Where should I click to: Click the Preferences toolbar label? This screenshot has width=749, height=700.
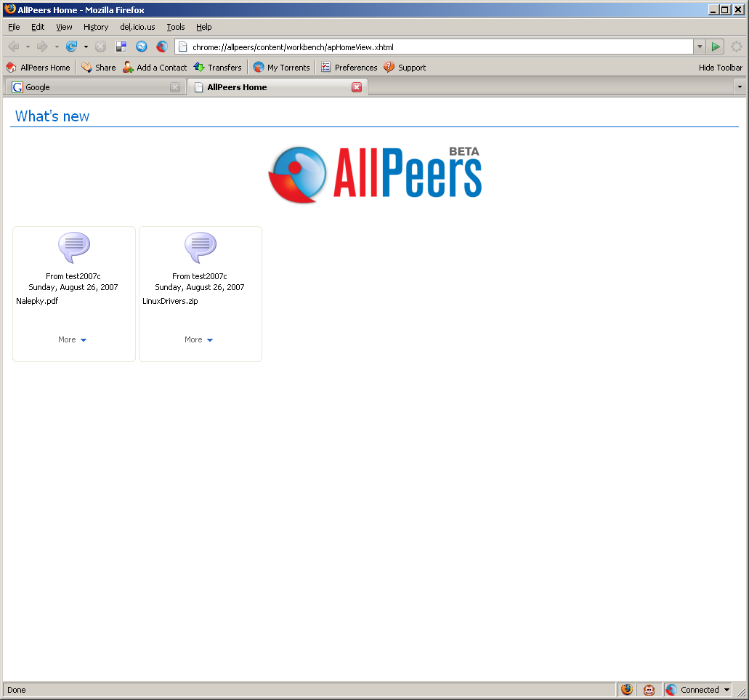click(x=356, y=68)
